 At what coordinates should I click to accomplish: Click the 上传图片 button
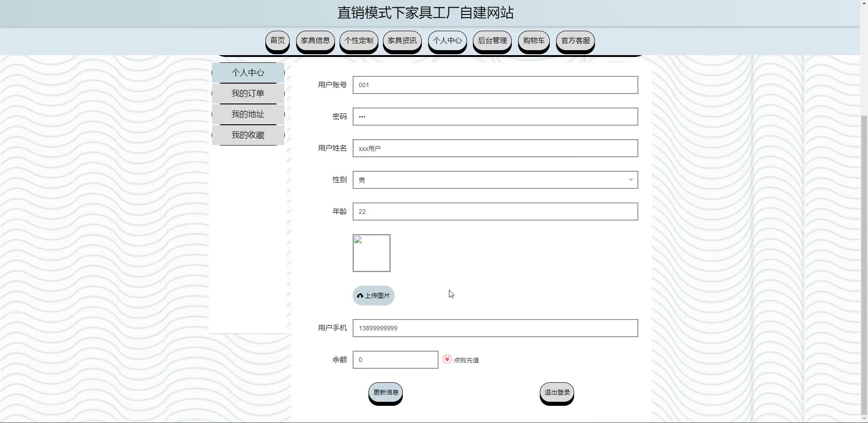[373, 296]
